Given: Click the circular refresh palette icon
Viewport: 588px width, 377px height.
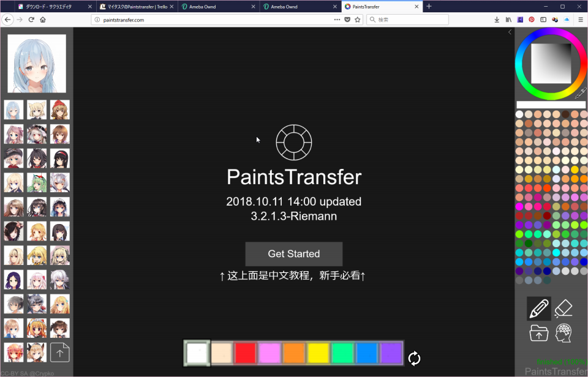Looking at the screenshot, I should [415, 358].
